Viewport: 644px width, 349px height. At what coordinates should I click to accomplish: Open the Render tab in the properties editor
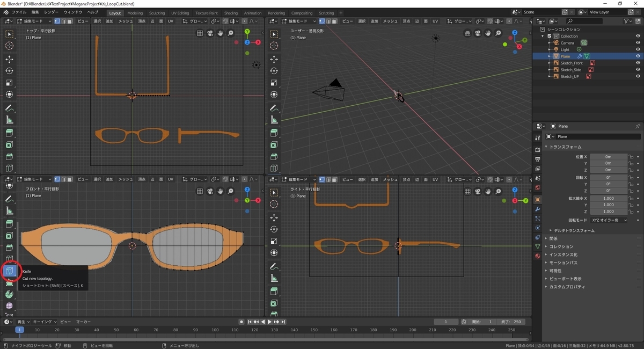tap(537, 149)
